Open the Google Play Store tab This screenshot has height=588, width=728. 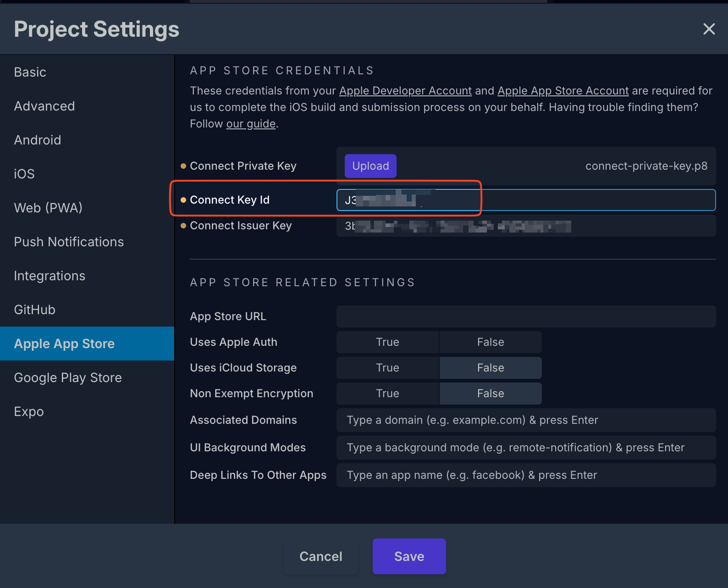68,377
